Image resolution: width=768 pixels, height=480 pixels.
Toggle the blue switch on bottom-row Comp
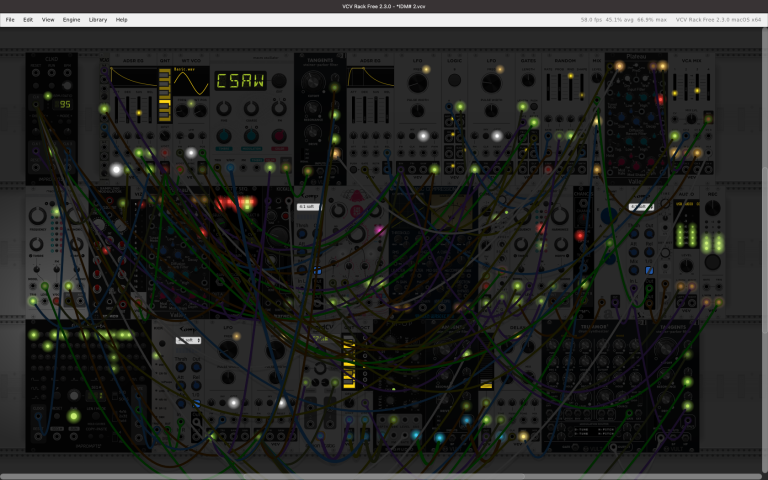click(x=196, y=404)
